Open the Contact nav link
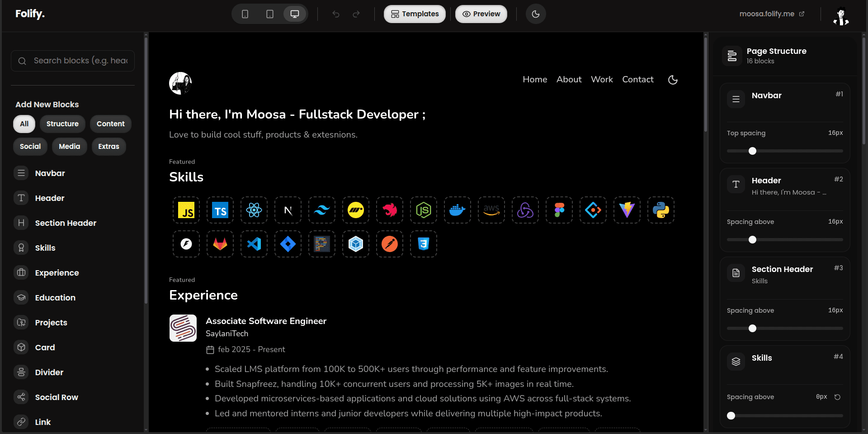 (638, 80)
